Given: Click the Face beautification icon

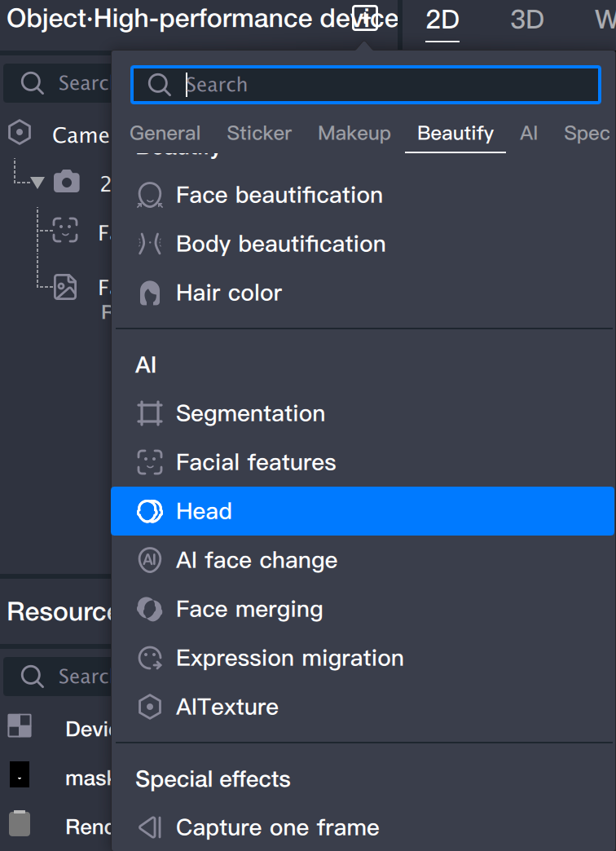Looking at the screenshot, I should click(x=150, y=196).
